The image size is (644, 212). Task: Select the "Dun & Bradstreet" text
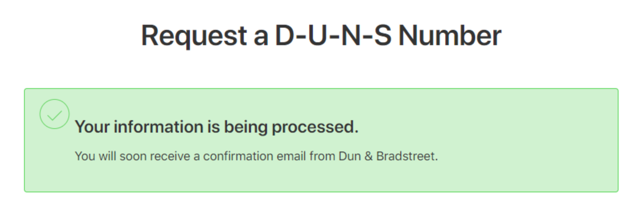tap(387, 156)
